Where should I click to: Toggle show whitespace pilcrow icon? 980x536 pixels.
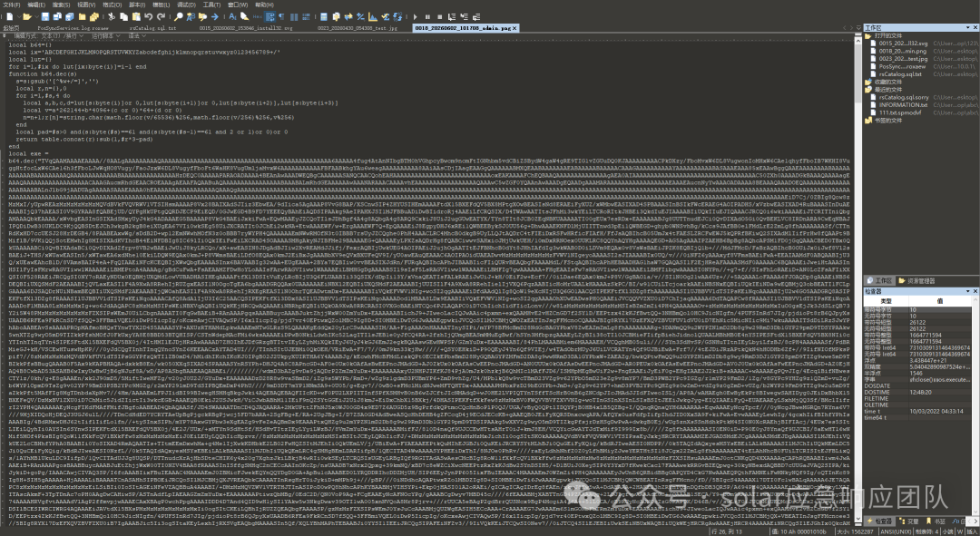click(281, 17)
